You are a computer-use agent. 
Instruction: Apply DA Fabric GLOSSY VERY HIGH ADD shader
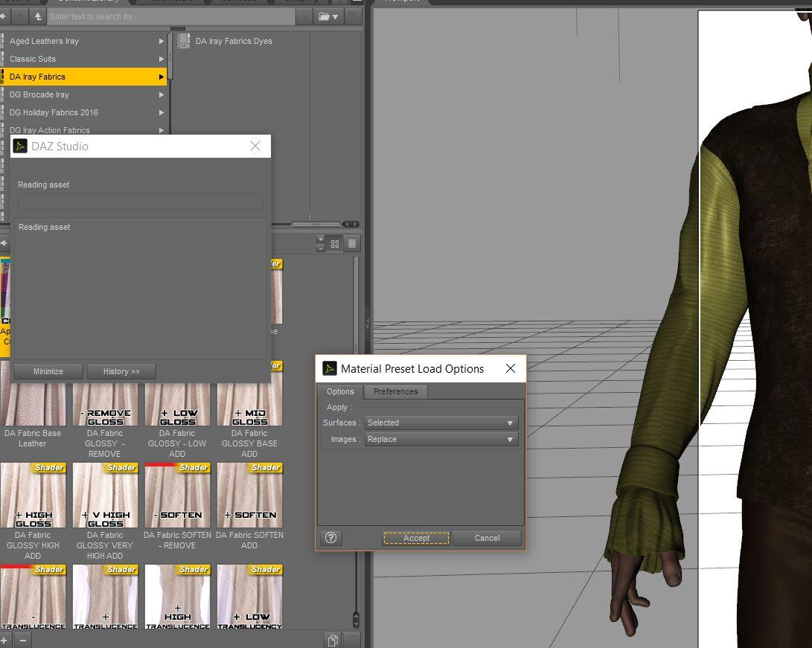tap(105, 511)
